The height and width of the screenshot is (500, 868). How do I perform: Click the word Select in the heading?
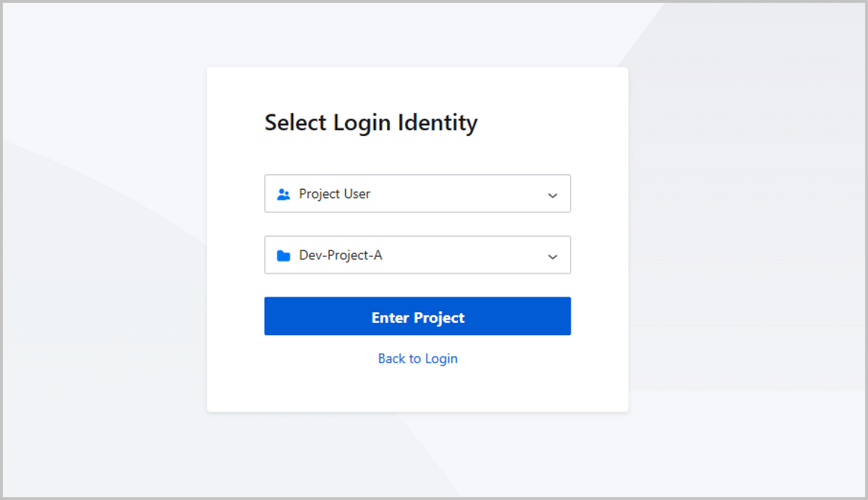[x=296, y=123]
